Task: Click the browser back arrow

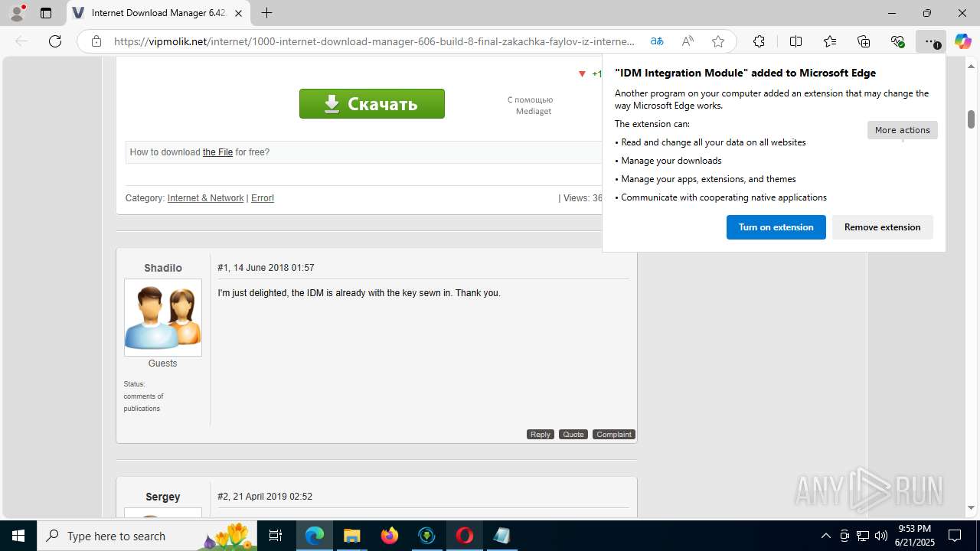Action: 21,41
